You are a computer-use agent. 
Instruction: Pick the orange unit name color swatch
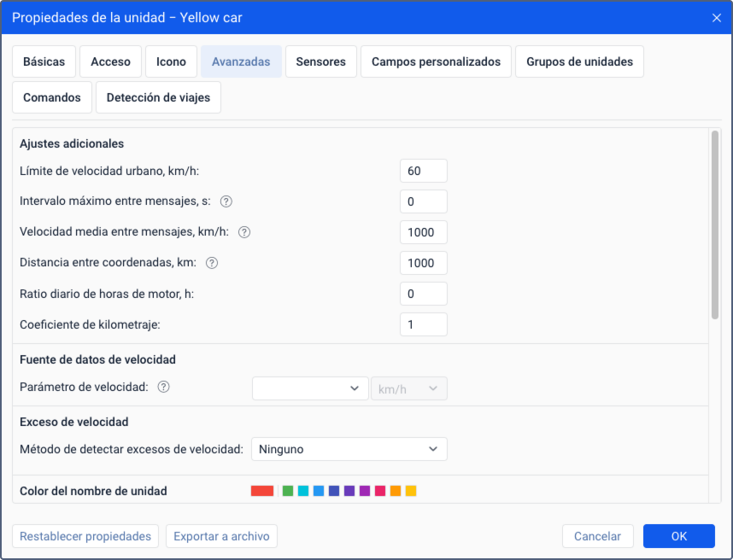point(396,491)
